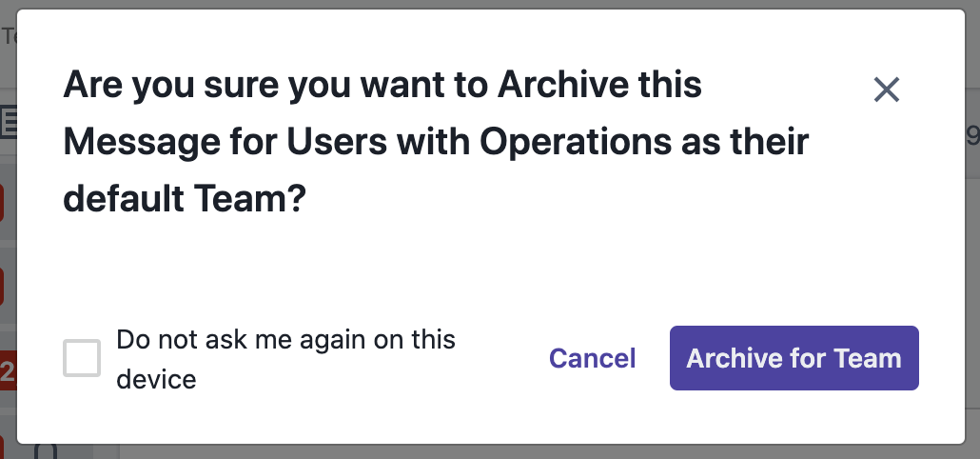Viewport: 980px width, 459px height.
Task: Click the large 0 digit below the dialog
Action: point(45,451)
